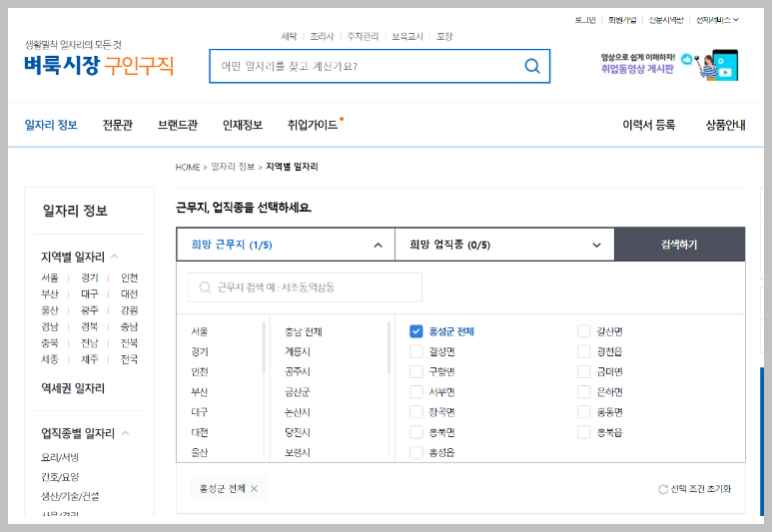The width and height of the screenshot is (772, 532).
Task: Check the 홍성읍 checkbox
Action: 416,452
